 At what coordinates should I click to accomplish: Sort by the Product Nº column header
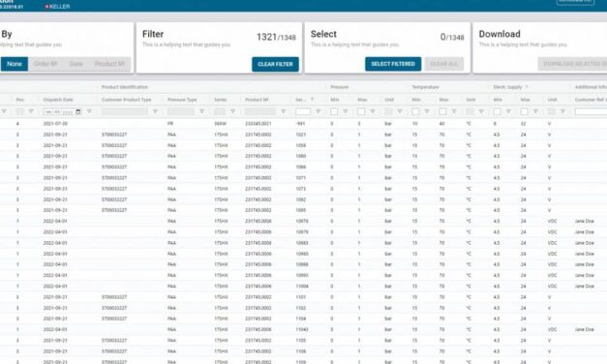click(257, 100)
